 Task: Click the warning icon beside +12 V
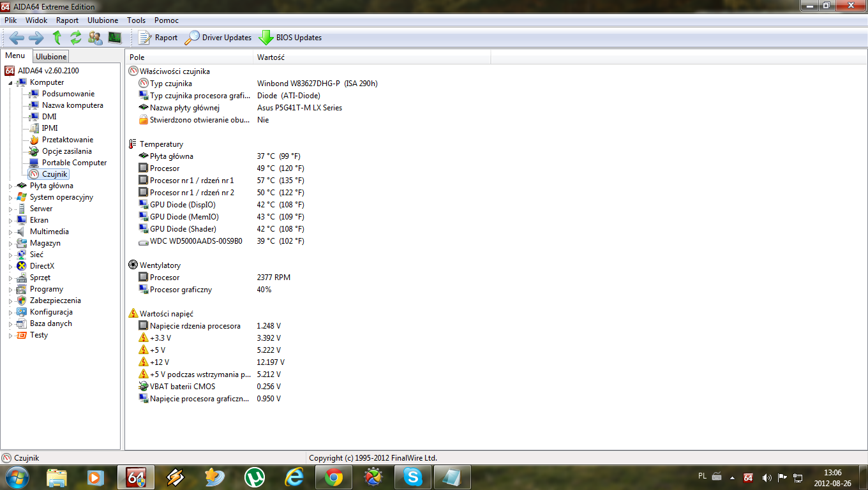click(144, 362)
